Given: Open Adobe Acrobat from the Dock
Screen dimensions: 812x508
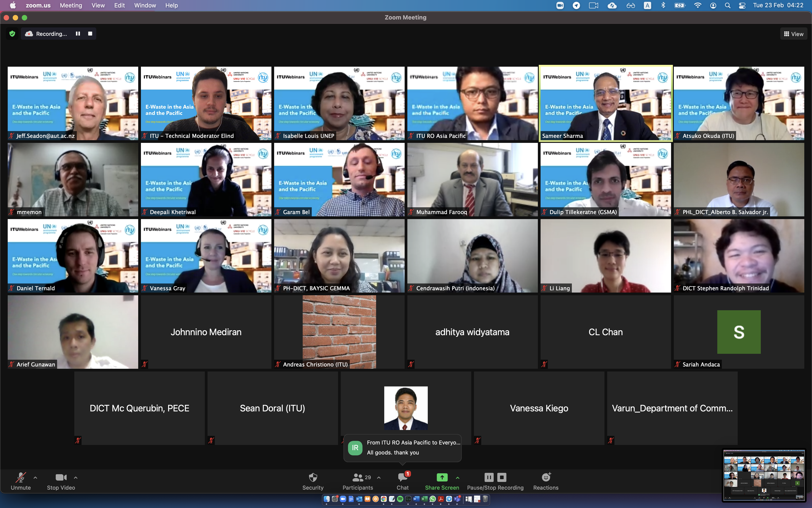Looking at the screenshot, I should coord(441,499).
